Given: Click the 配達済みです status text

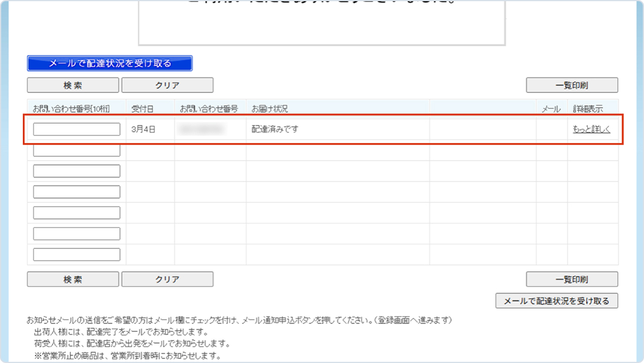Looking at the screenshot, I should coord(275,129).
